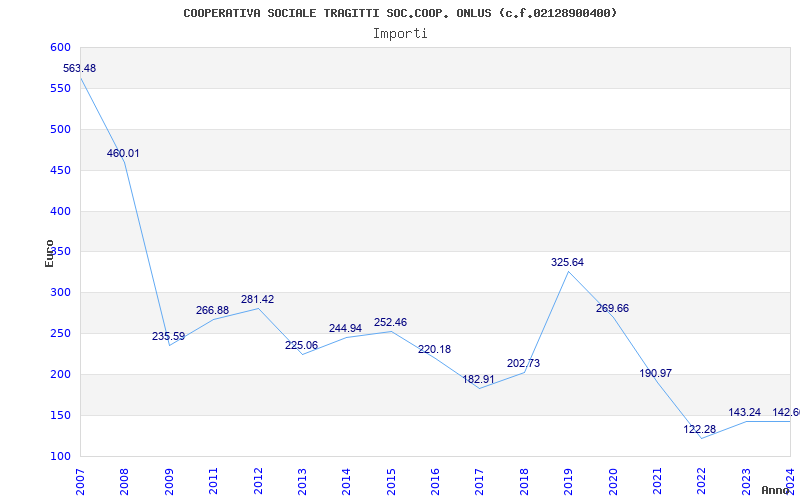Select the 2011 x-axis year

click(213, 482)
